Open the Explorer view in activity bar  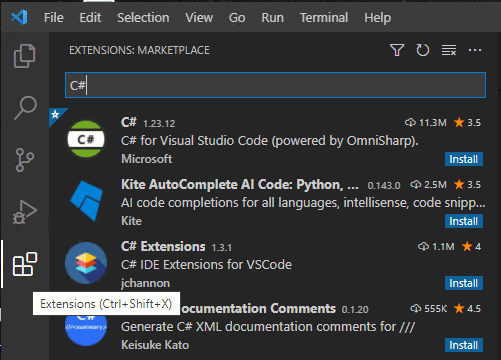point(25,56)
